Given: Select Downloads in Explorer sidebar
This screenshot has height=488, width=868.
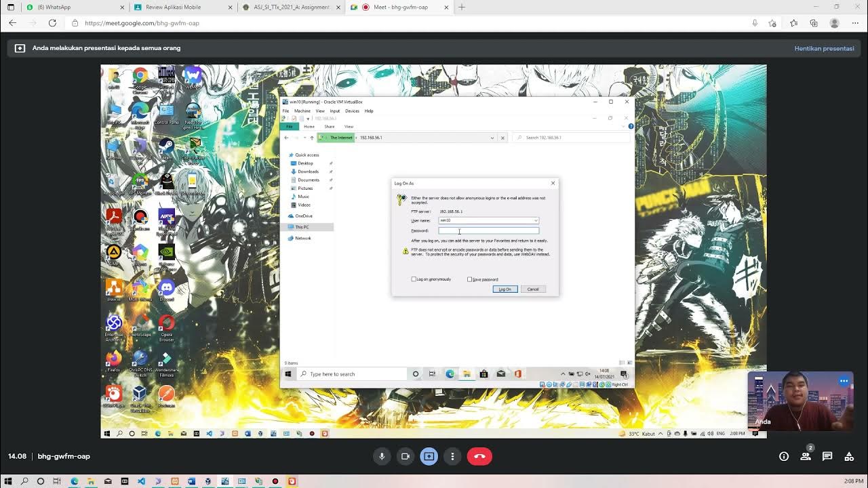Looking at the screenshot, I should [308, 171].
